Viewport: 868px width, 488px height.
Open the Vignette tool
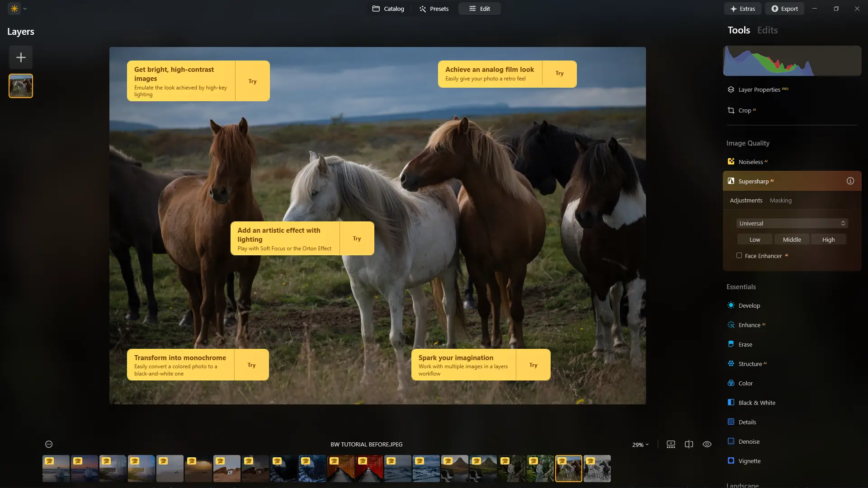(749, 461)
